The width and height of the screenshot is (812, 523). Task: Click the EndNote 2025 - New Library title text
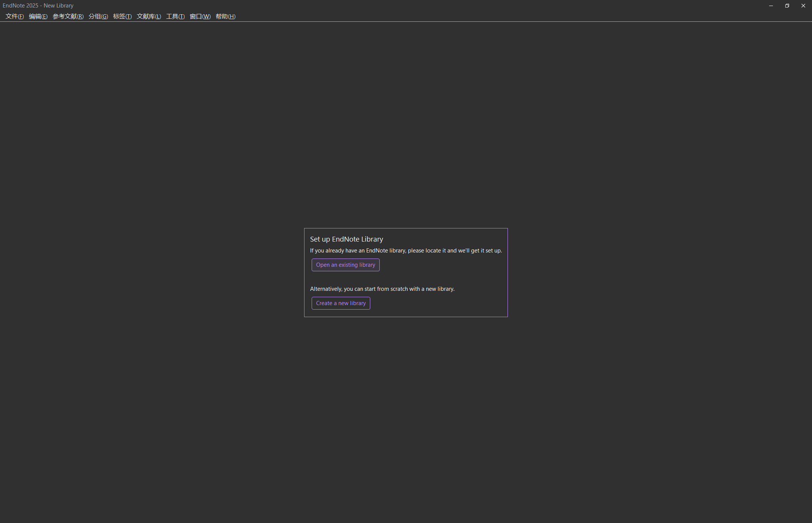pyautogui.click(x=38, y=6)
